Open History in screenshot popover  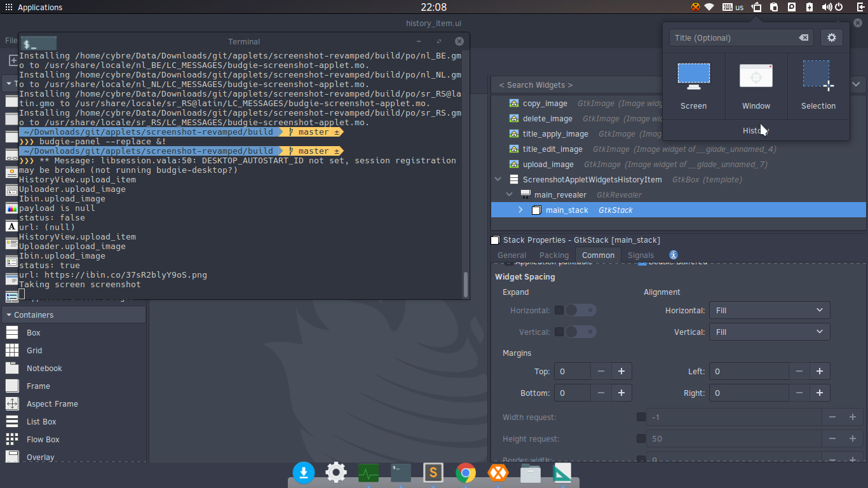756,130
